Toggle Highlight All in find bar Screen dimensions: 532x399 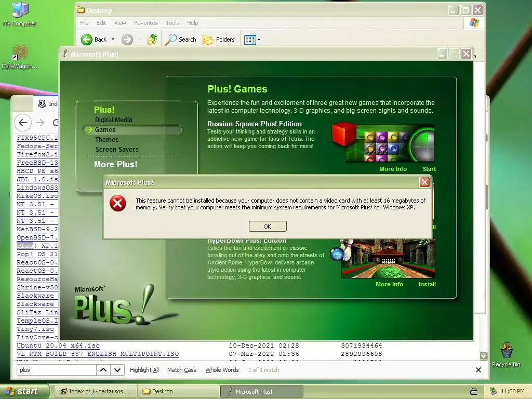click(x=144, y=370)
